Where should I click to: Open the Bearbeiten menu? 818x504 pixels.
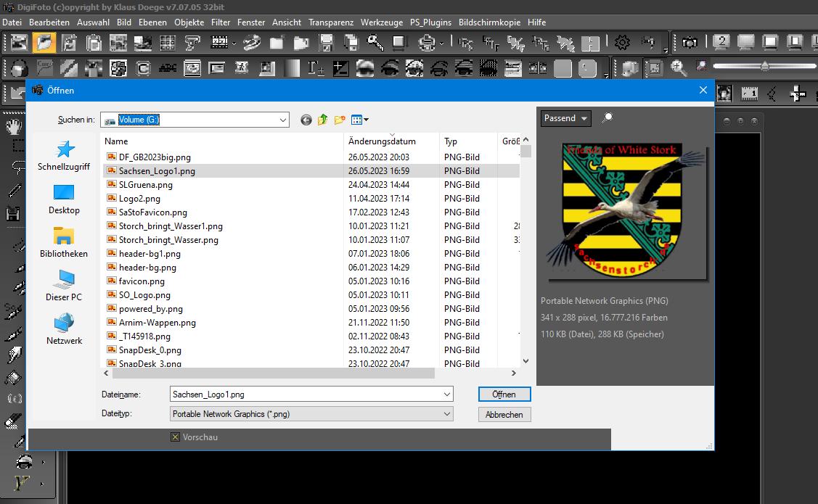(x=49, y=22)
